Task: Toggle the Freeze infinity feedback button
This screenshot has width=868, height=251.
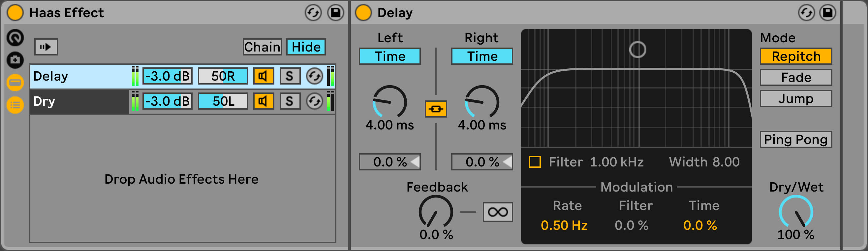Action: tap(497, 212)
